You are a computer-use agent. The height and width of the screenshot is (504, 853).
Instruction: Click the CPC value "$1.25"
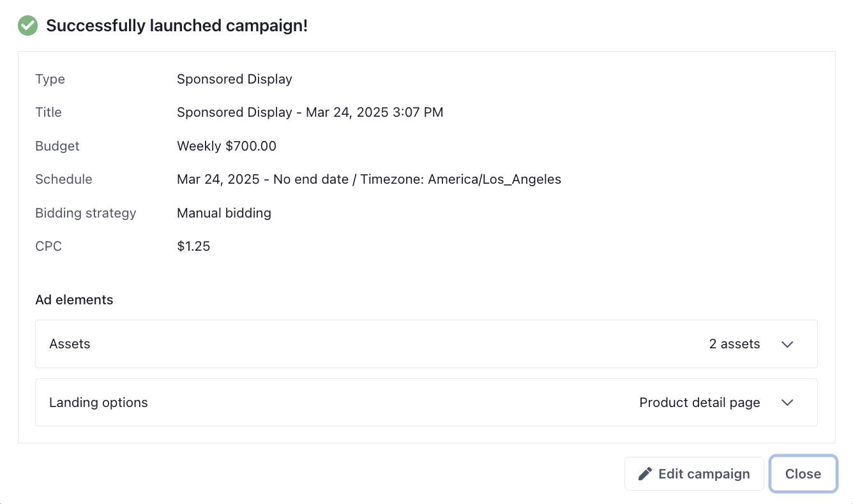(193, 246)
